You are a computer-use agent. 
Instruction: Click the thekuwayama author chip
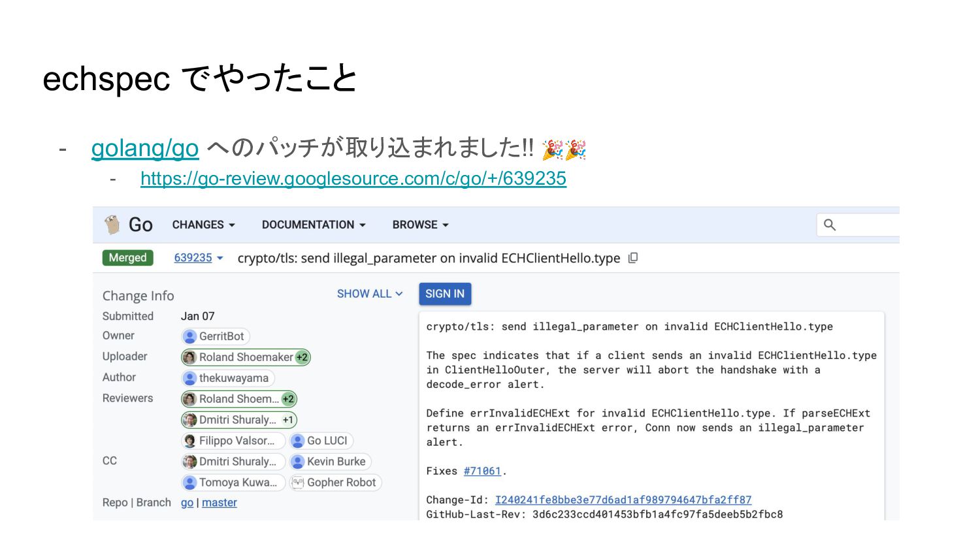coord(227,378)
